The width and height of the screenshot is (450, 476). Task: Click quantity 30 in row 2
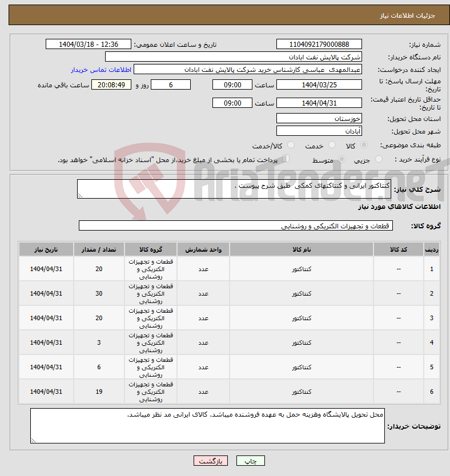pyautogui.click(x=99, y=293)
